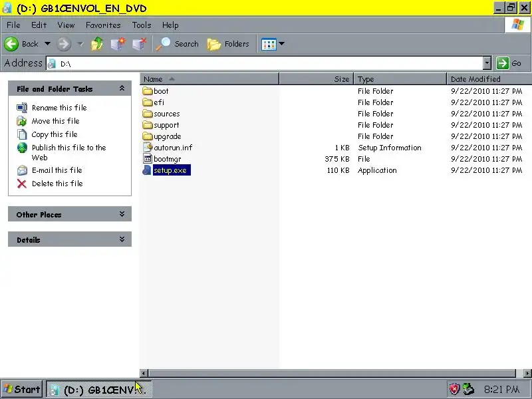The width and height of the screenshot is (532, 399).
Task: Click the disconnect network drive toolbar icon
Action: tap(139, 44)
